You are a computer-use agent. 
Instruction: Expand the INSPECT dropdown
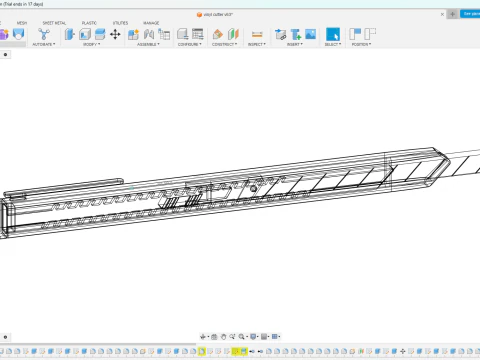[257, 44]
